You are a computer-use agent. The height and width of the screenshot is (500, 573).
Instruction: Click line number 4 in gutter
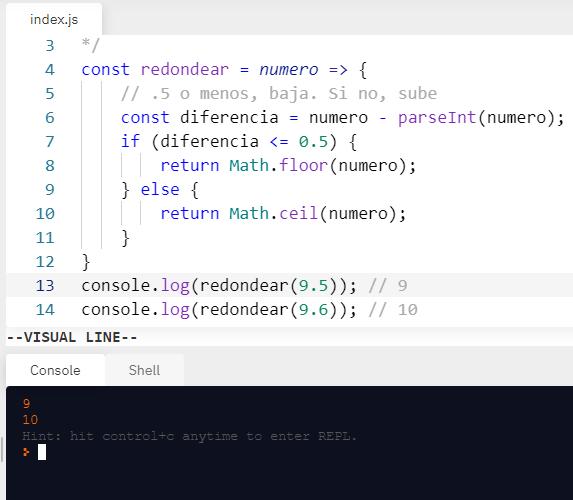point(50,70)
